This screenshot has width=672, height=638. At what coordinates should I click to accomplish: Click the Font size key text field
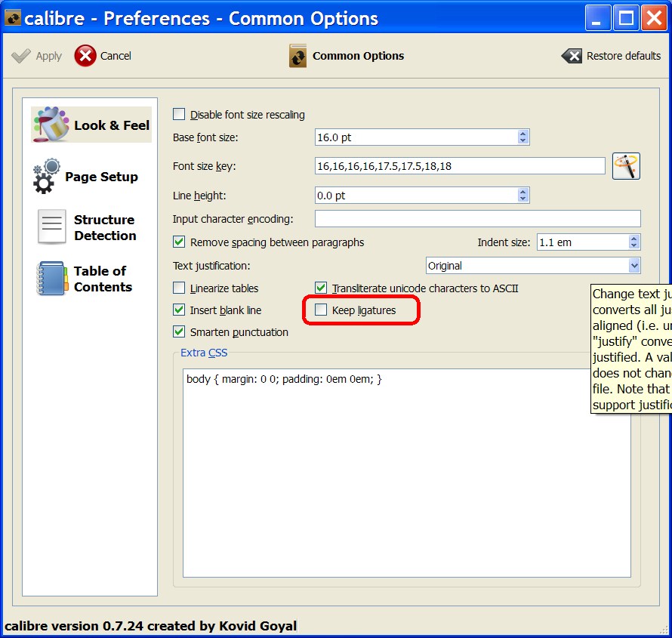click(x=460, y=166)
